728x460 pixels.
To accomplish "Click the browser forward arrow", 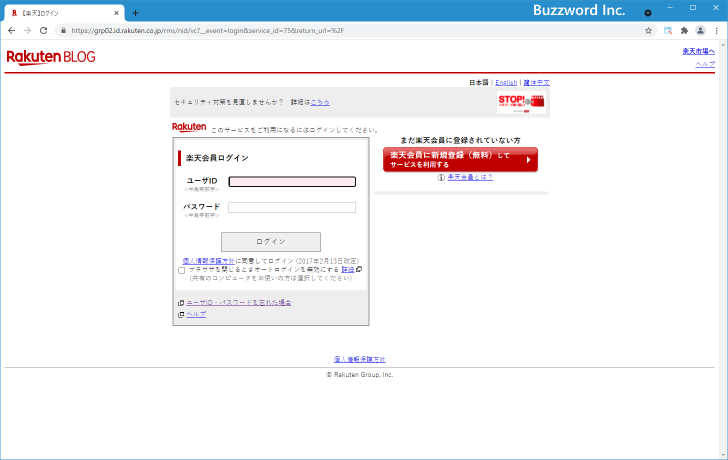I will coord(27,31).
